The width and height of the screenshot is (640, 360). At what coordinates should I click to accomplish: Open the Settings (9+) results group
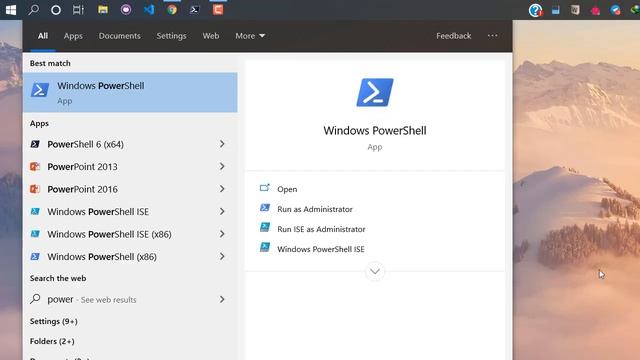click(53, 321)
